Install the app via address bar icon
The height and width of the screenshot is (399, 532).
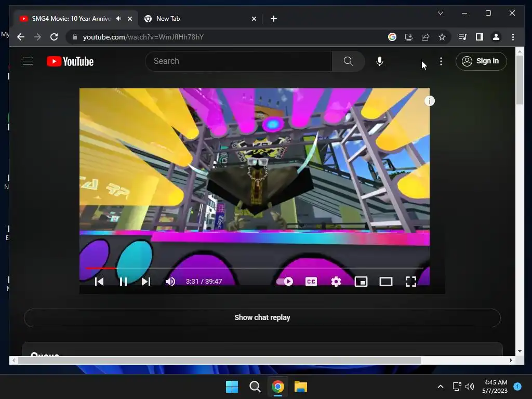(x=408, y=37)
